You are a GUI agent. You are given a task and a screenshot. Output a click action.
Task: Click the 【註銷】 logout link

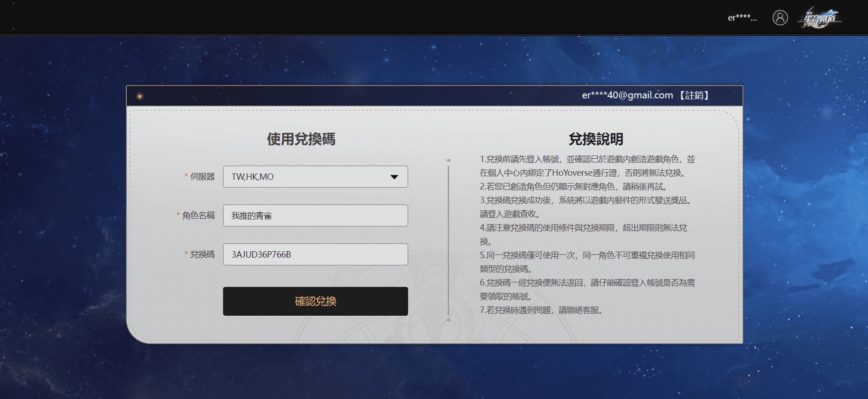tap(694, 95)
